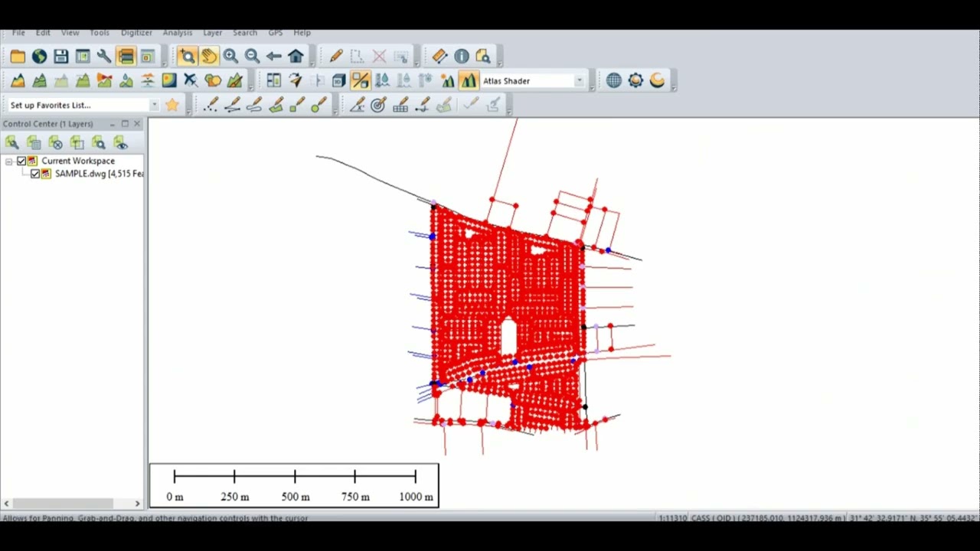Open the Digitizer menu
Screen dimensions: 980x551
tap(136, 33)
